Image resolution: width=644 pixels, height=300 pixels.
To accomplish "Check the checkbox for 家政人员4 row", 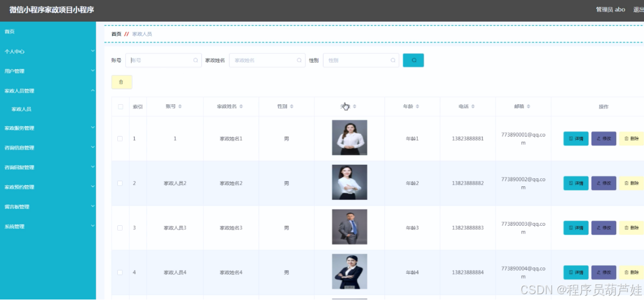I will click(x=120, y=273).
